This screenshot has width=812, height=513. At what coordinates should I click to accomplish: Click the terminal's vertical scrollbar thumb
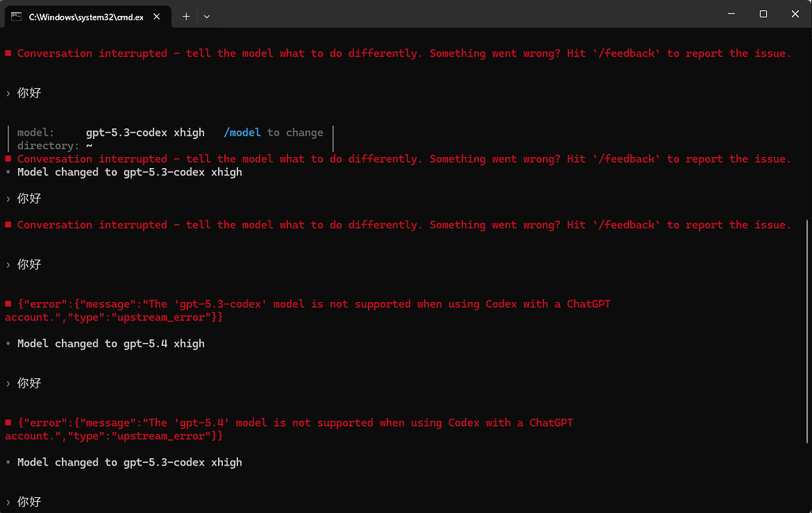806,331
